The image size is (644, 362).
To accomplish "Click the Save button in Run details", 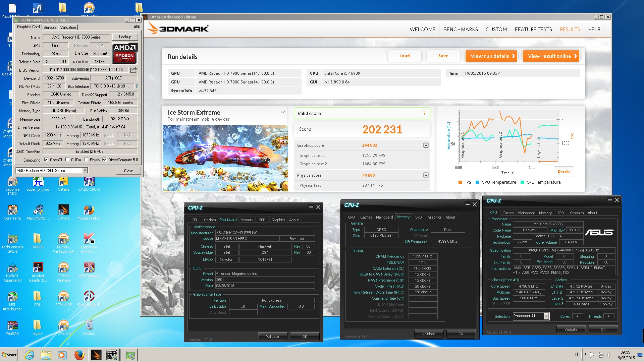I will tap(443, 56).
